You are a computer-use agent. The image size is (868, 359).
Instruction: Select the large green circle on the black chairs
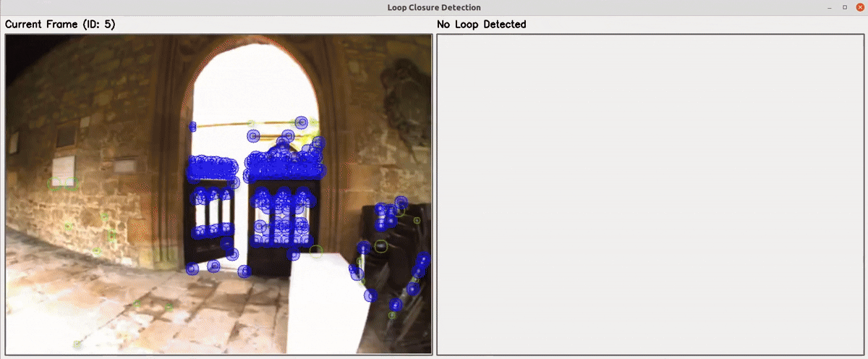click(380, 246)
